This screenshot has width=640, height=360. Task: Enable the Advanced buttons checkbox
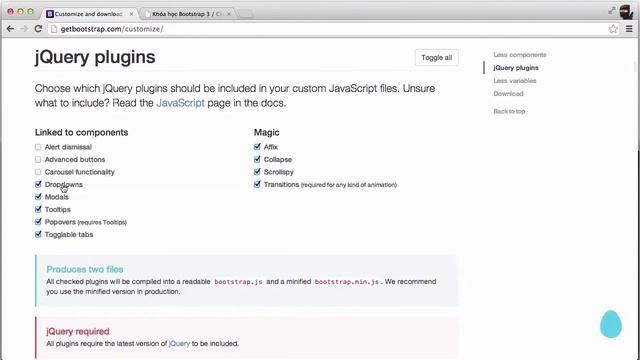[x=38, y=160]
